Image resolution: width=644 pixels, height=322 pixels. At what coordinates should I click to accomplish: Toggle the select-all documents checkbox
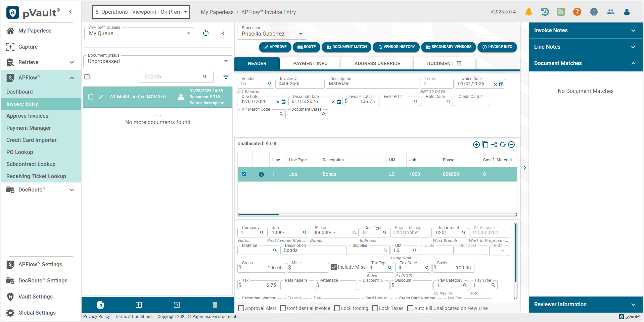87,77
